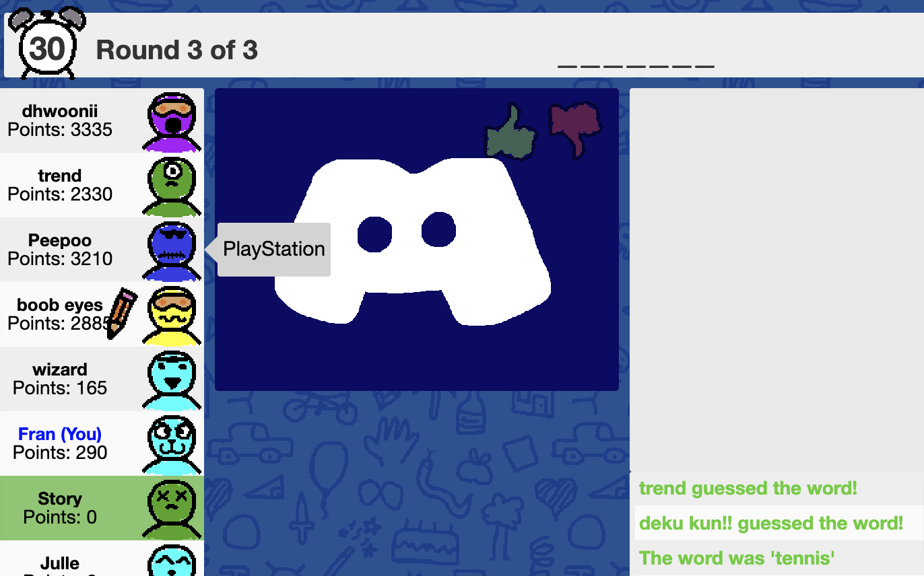
Task: Click the "Round 3 of 3" heading
Action: [177, 50]
